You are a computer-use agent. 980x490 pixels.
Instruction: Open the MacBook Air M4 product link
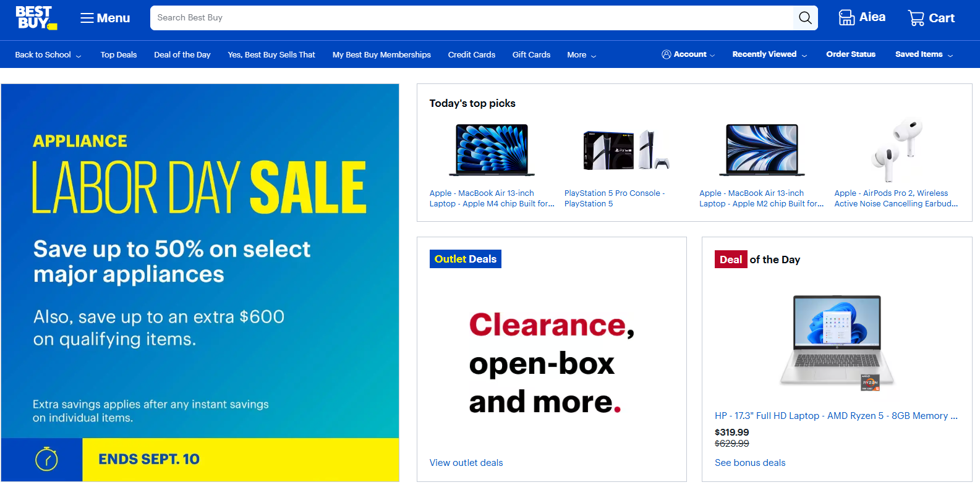click(x=492, y=198)
